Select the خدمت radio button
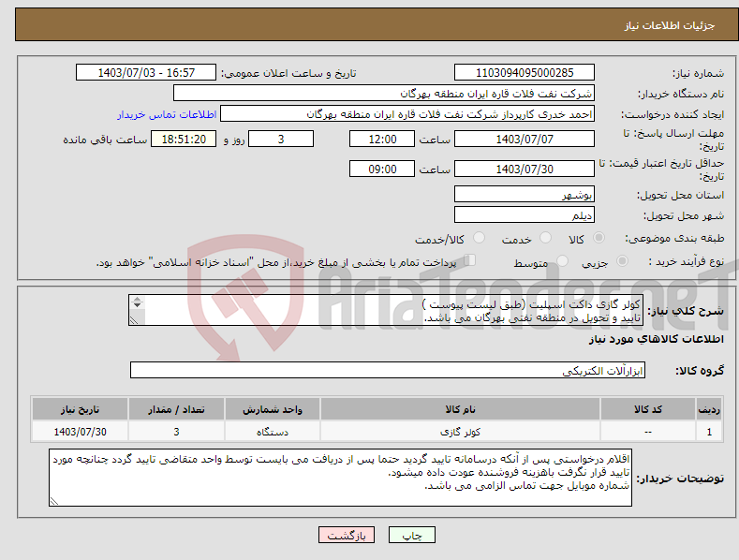Screen dimensions: 739x560 click(545, 238)
